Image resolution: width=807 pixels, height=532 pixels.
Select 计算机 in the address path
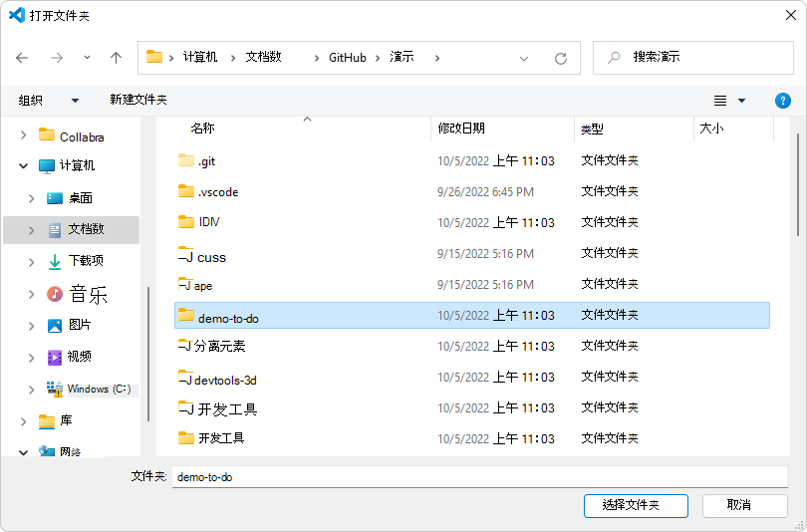click(x=200, y=57)
